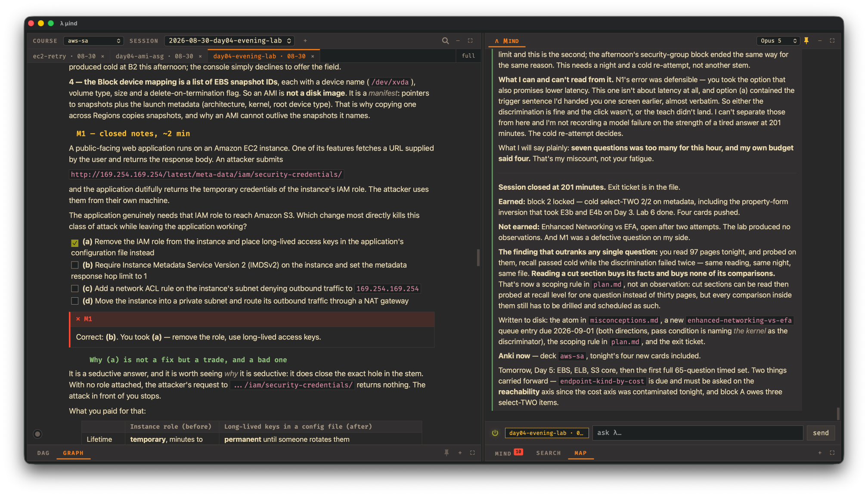Open the Opus 5 model dropdown
The image size is (868, 496).
779,40
